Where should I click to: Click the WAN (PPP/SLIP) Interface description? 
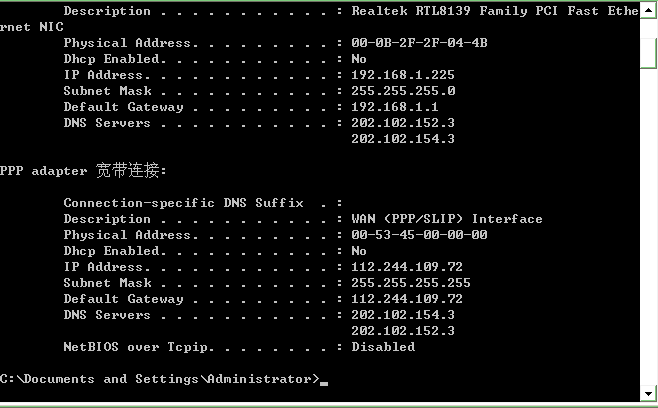[447, 219]
